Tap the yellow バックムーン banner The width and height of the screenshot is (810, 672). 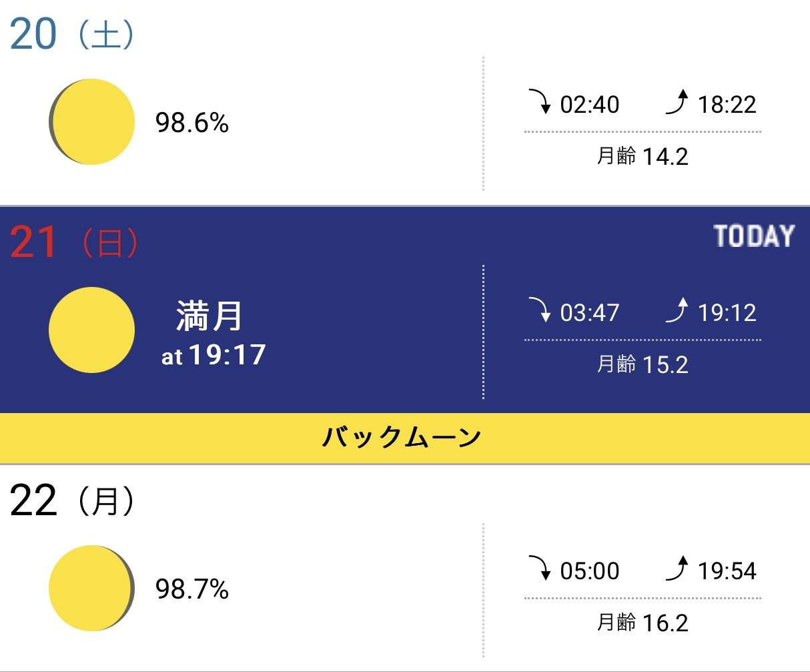point(405,438)
